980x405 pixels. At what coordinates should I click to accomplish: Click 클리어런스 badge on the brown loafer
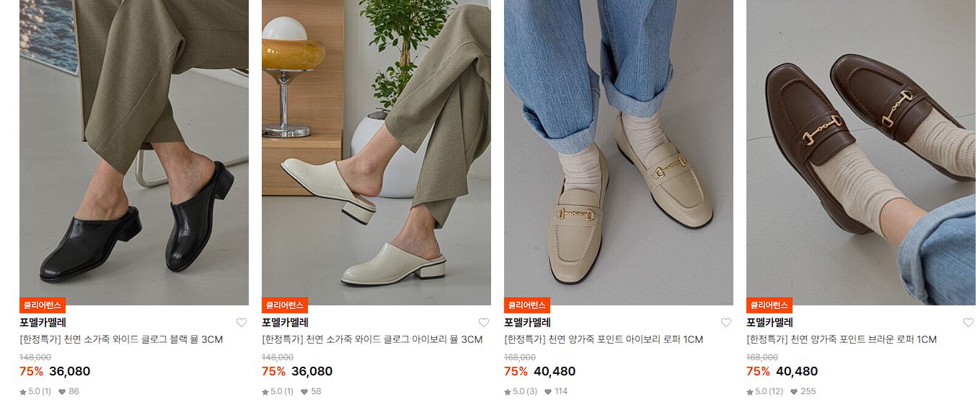[x=769, y=305]
